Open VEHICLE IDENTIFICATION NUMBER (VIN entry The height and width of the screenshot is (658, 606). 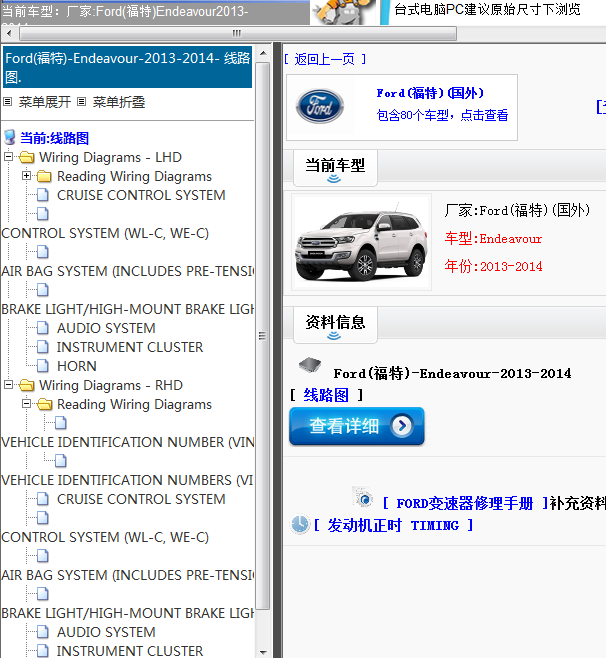(128, 442)
